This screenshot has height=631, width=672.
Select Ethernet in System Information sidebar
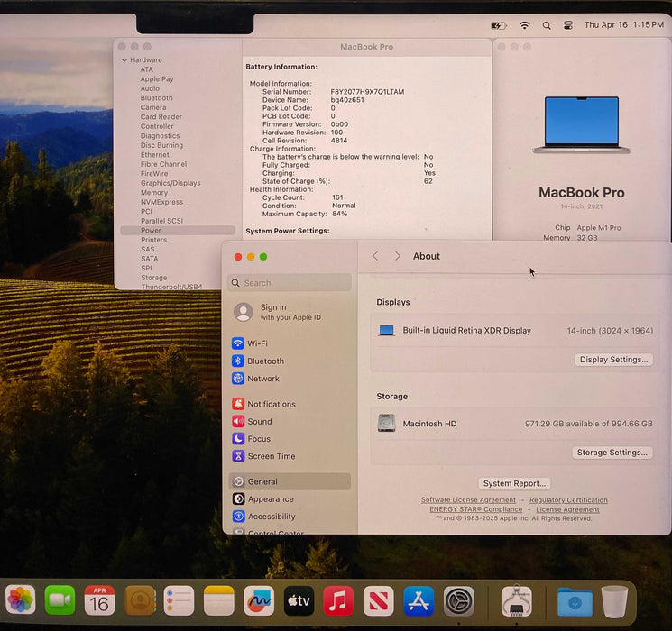(x=155, y=155)
